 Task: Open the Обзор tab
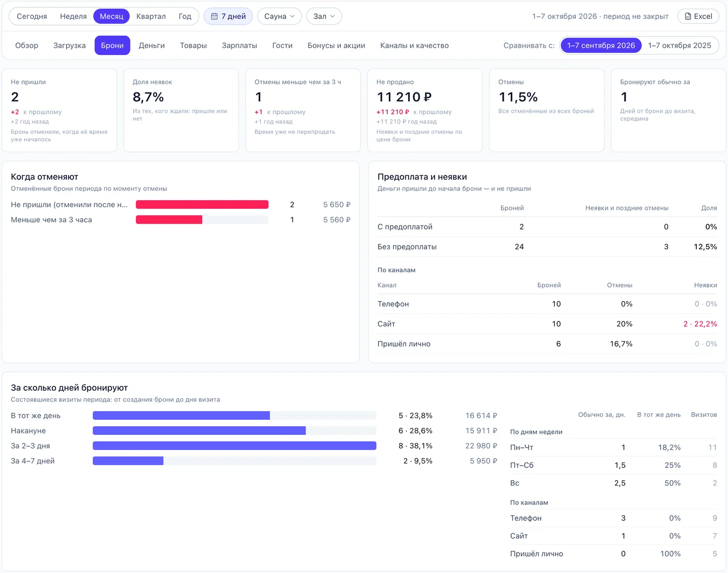pos(26,45)
